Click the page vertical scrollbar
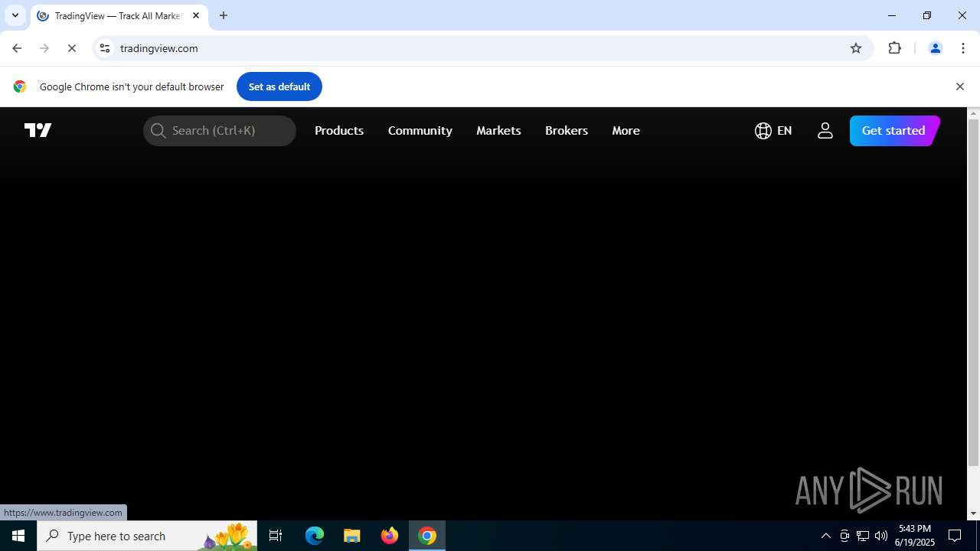The image size is (980, 551). coord(974,291)
